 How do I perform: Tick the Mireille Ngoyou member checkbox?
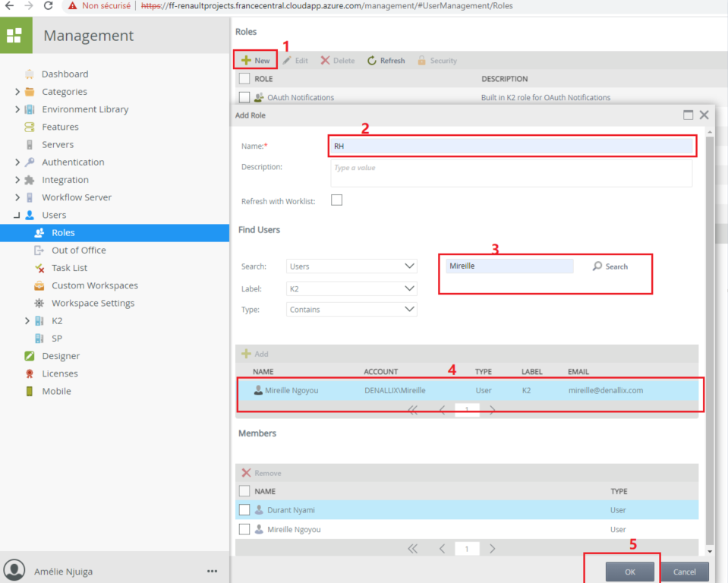coord(244,529)
